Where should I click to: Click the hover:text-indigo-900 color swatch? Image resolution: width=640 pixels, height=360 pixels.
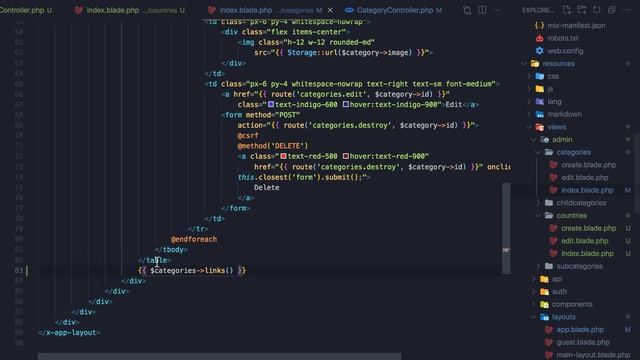pos(346,104)
